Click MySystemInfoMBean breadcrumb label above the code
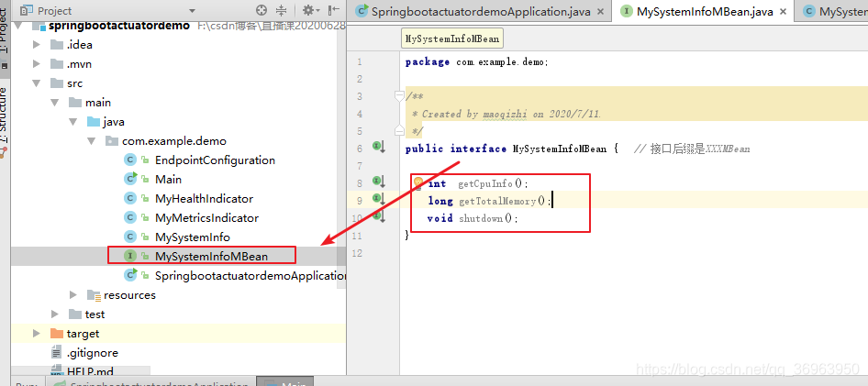 tap(452, 39)
